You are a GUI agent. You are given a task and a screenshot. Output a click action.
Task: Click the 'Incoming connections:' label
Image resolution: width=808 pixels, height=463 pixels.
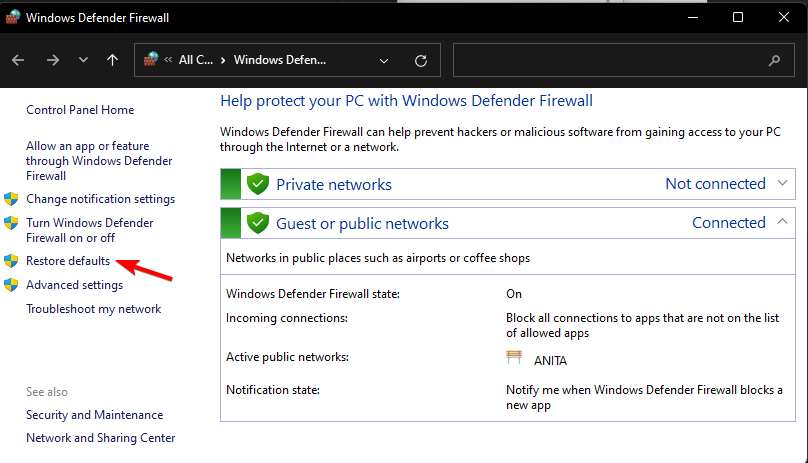coord(287,318)
